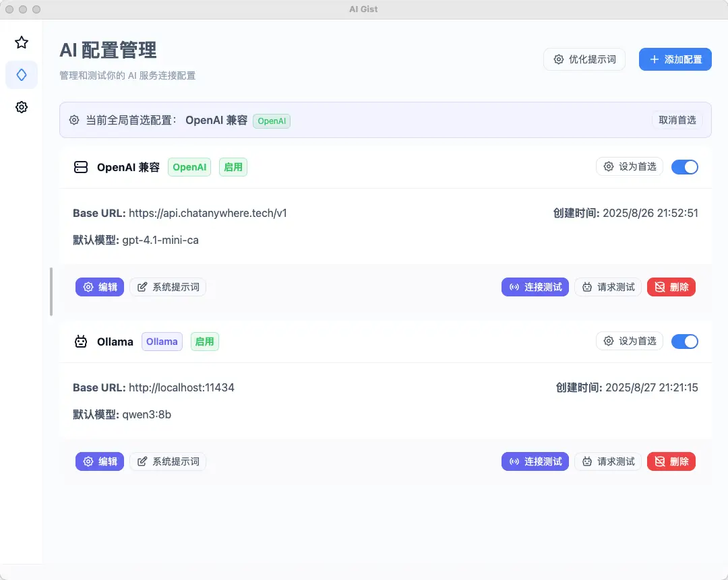Click the vertical scrollbar next to the sidebar
The image size is (728, 580).
(x=51, y=292)
